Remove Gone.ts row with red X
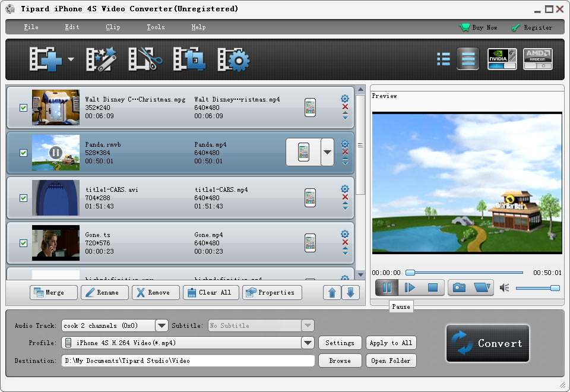 (346, 242)
